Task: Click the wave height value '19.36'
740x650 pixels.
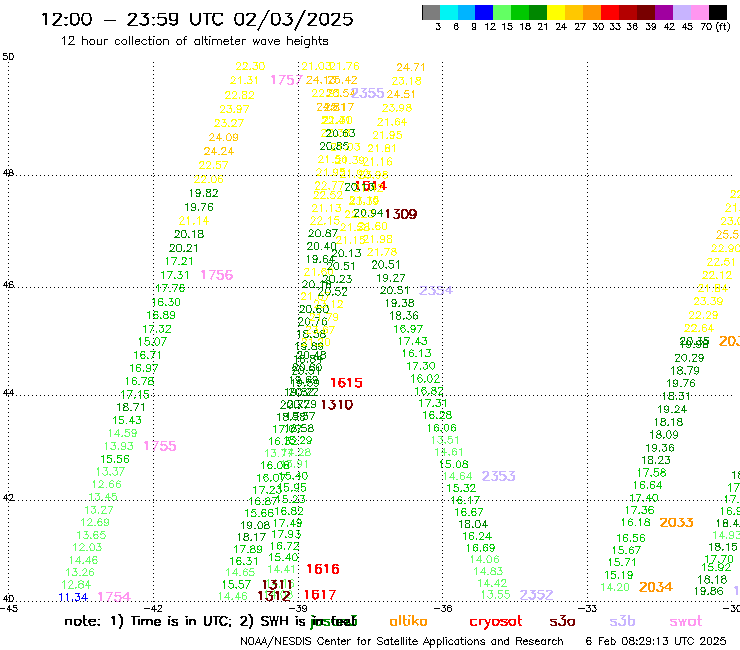Action: tap(660, 448)
